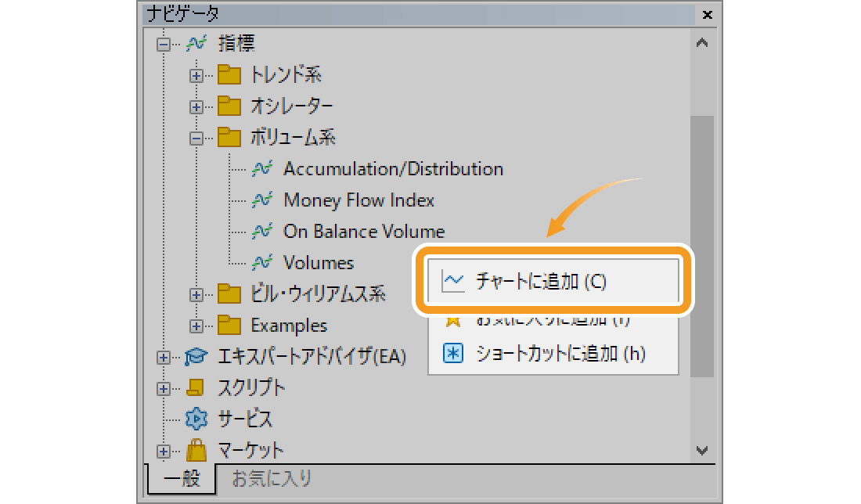Viewport: 861px width, 504px height.
Task: Click the スクリプト scroll icon
Action: click(x=196, y=387)
